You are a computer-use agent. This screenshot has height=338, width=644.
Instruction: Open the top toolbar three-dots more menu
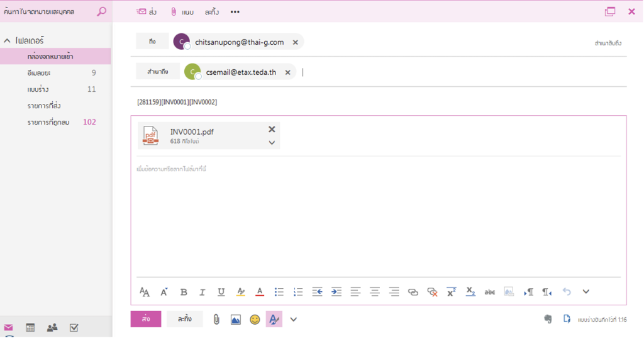[x=235, y=12]
